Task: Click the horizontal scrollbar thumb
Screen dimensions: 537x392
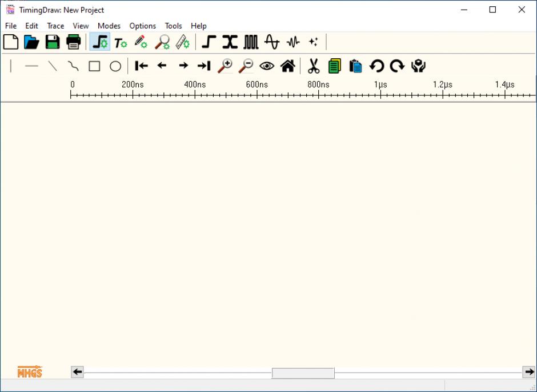Action: 303,373
